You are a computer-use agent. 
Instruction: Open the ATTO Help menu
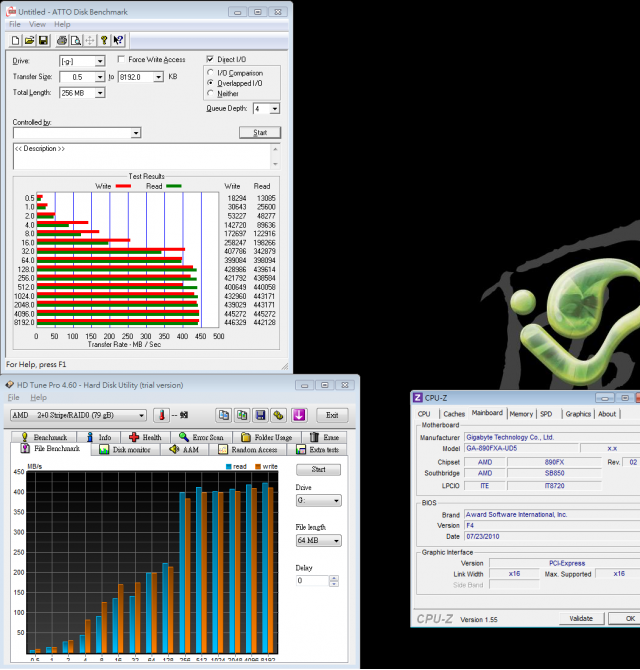point(62,24)
